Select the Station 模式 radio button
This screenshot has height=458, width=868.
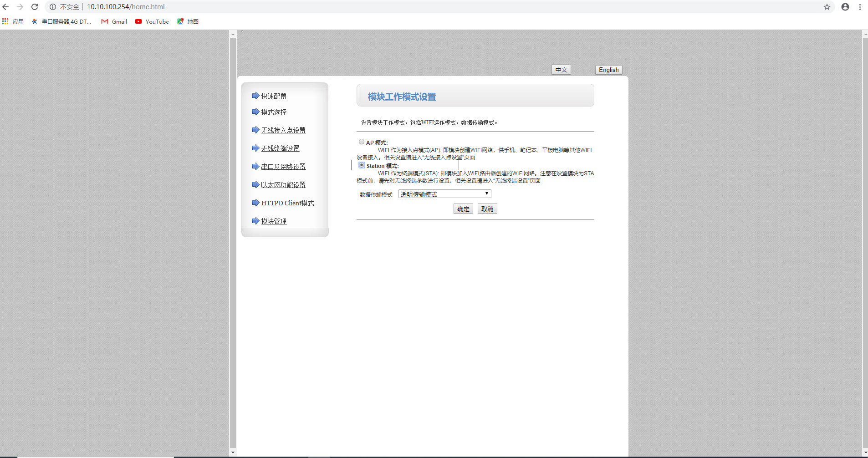point(362,165)
